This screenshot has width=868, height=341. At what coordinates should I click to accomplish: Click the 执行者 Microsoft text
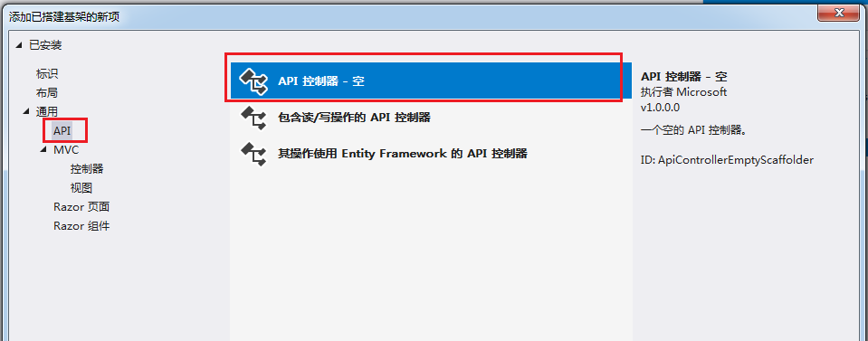683,92
